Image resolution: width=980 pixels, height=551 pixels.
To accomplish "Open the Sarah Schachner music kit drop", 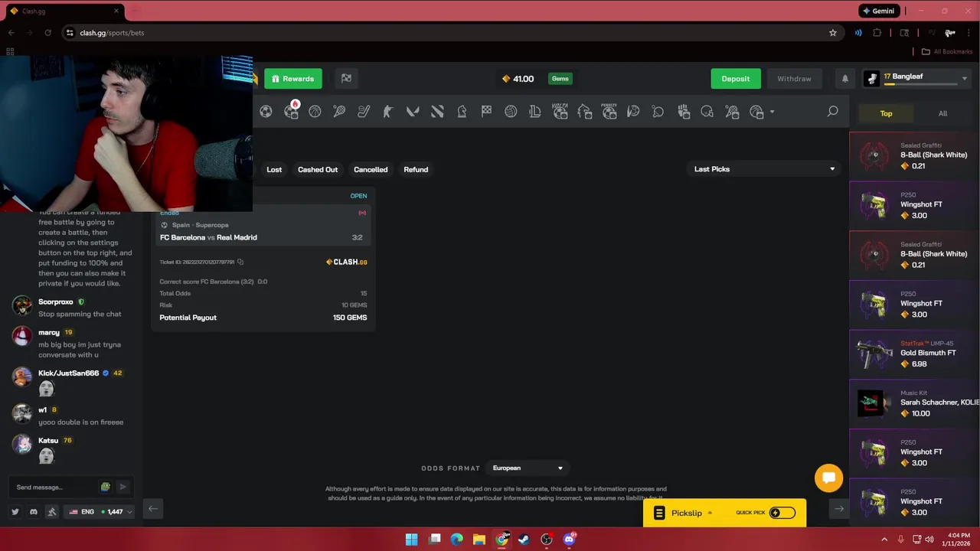I will (915, 403).
